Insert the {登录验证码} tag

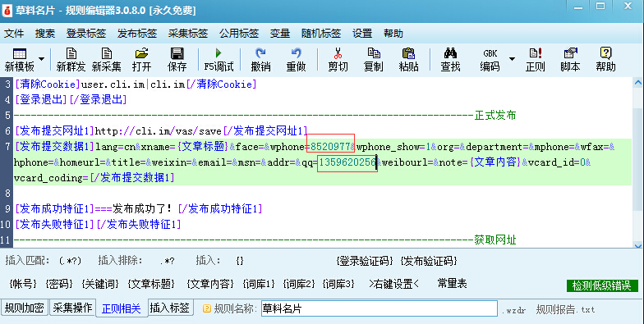tap(364, 261)
